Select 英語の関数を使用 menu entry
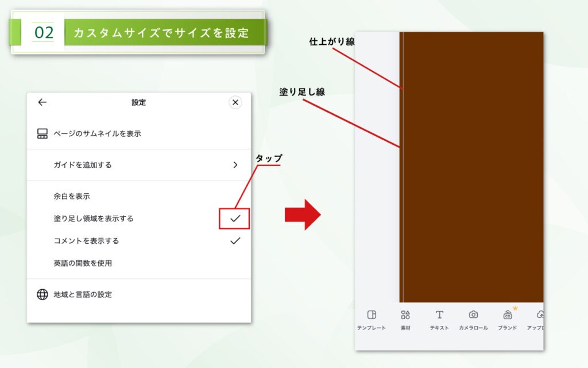The height and width of the screenshot is (368, 588). point(75,262)
